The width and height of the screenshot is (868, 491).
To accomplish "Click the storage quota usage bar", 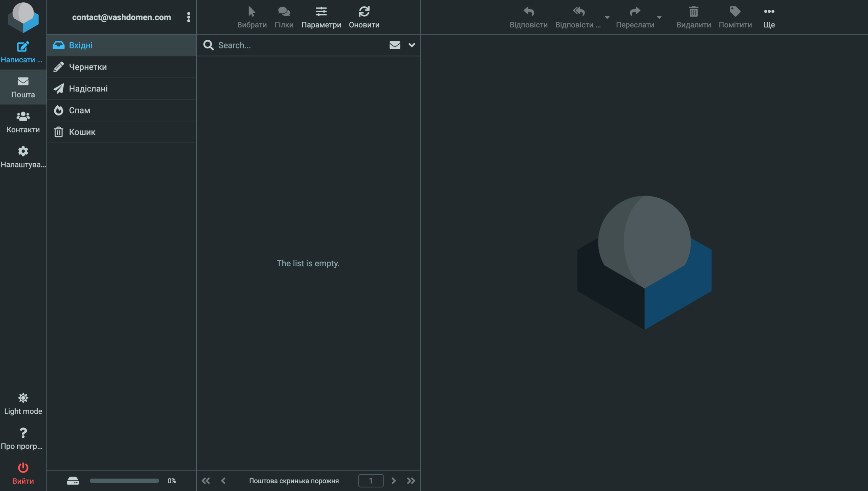I will (124, 480).
